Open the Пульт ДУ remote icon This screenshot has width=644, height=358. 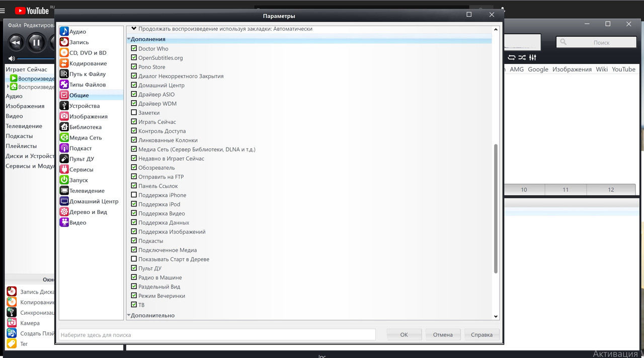coord(64,159)
